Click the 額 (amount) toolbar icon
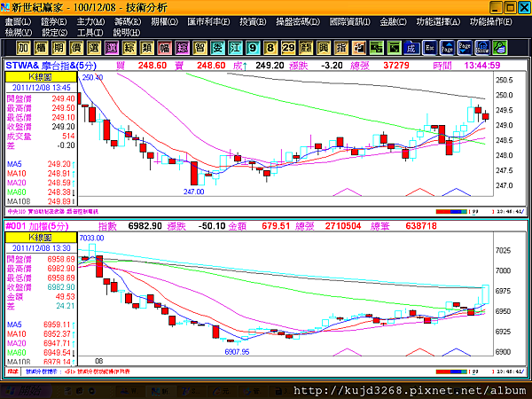 pyautogui.click(x=305, y=48)
